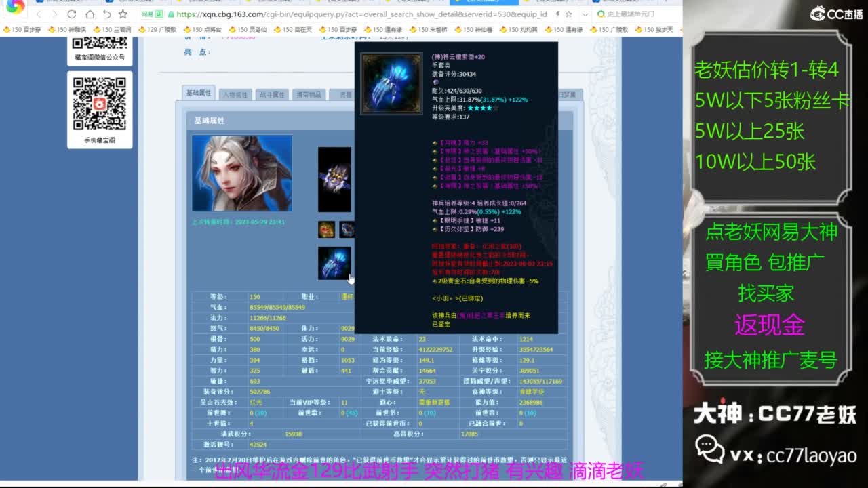Click the colorful browser logo icon
868x488 pixels.
click(x=16, y=7)
